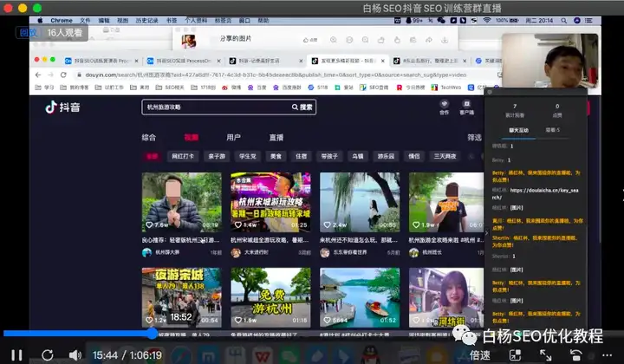This screenshot has width=624, height=364.
Task: Switch to the 用户 results tab
Action: [x=234, y=137]
